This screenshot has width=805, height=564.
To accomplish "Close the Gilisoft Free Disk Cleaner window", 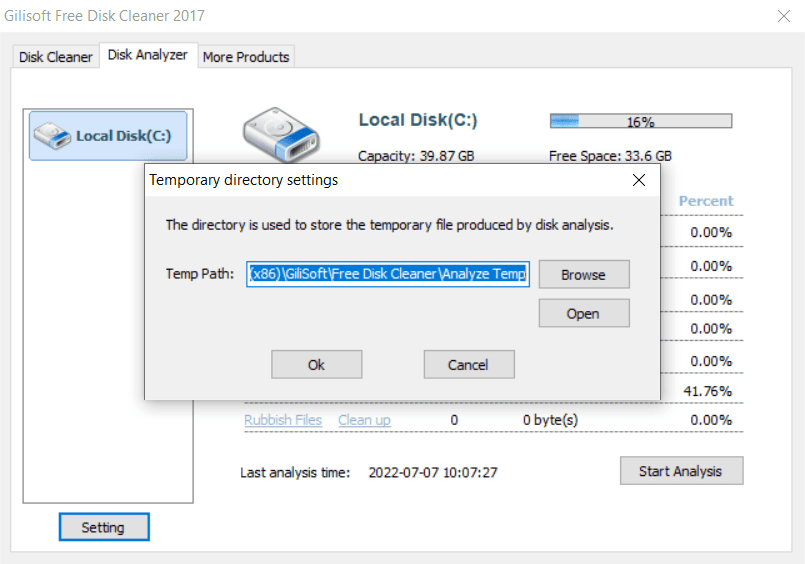I will point(783,16).
